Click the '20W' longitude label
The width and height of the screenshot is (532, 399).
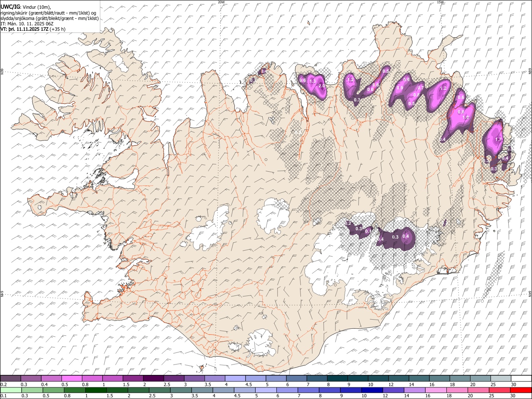pyautogui.click(x=221, y=2)
